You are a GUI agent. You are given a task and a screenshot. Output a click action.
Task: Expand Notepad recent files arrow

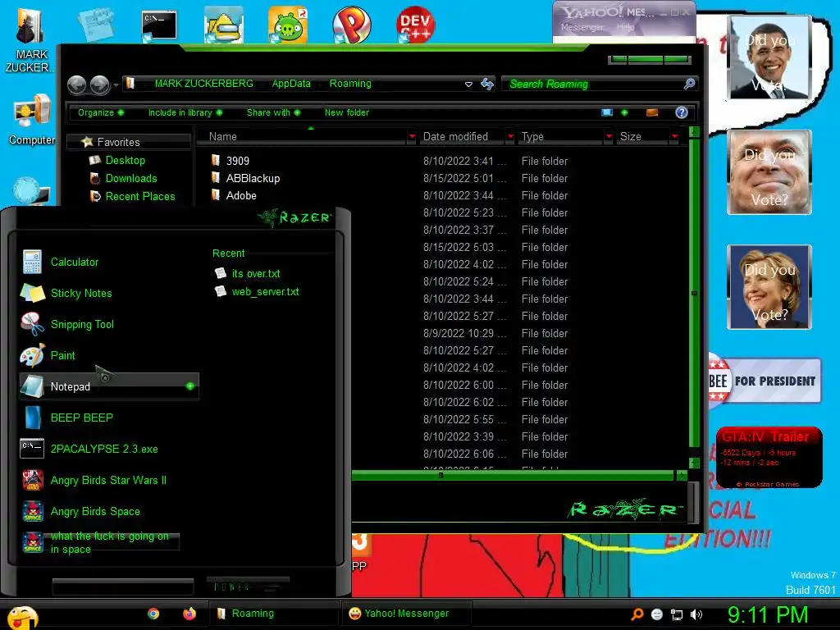point(189,386)
